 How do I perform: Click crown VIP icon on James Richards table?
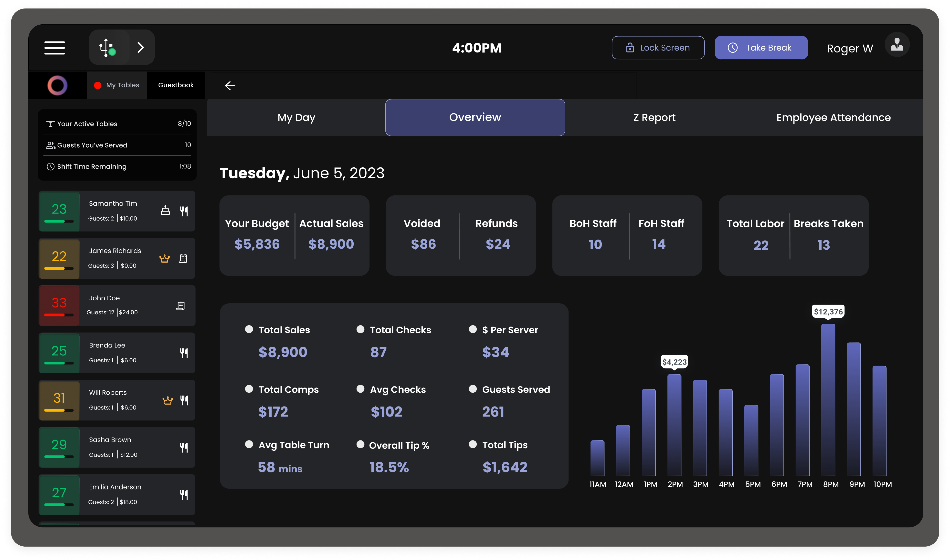point(165,258)
